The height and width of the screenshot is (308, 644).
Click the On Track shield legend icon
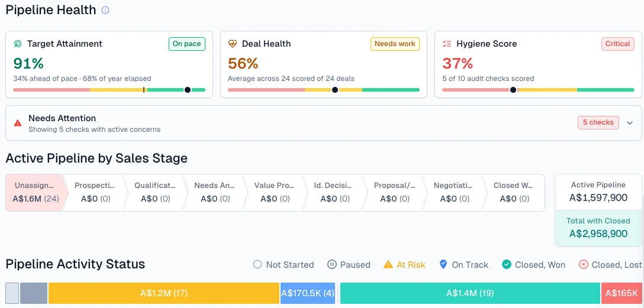443,264
